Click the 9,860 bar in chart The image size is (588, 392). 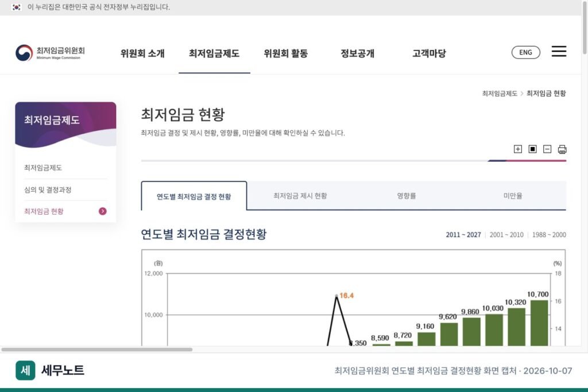coord(472,332)
